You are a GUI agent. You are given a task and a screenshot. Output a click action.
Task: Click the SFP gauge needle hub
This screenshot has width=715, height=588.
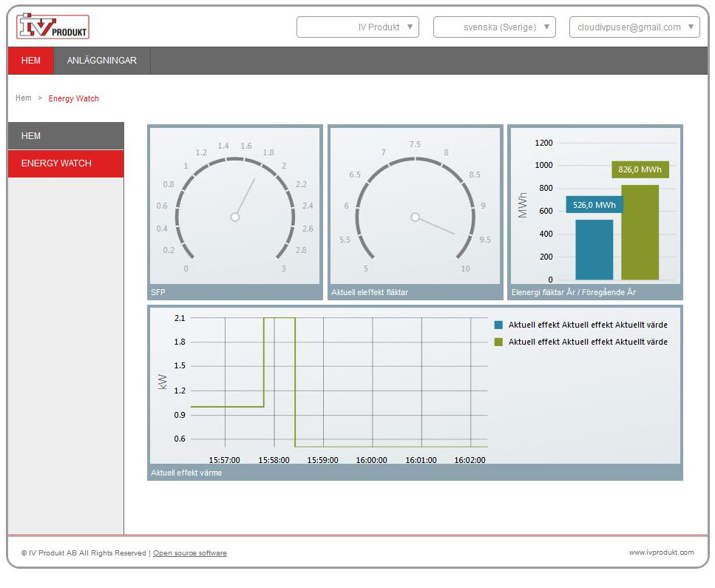point(235,217)
